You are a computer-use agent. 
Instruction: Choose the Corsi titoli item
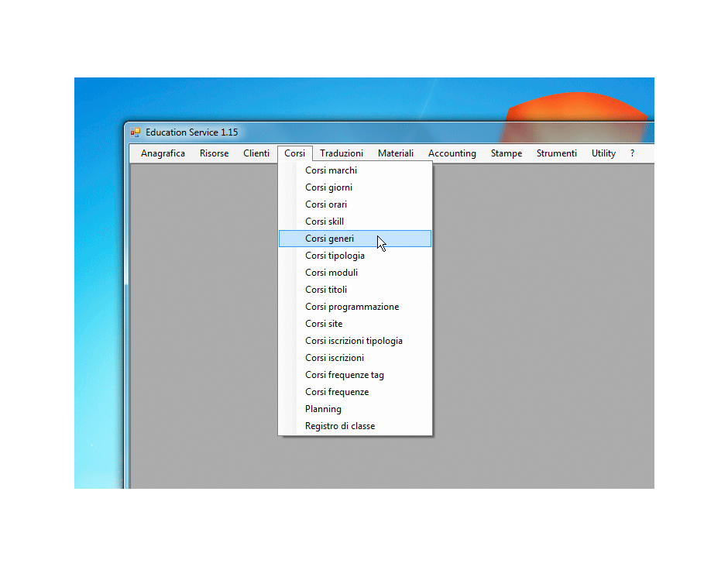(x=355, y=290)
